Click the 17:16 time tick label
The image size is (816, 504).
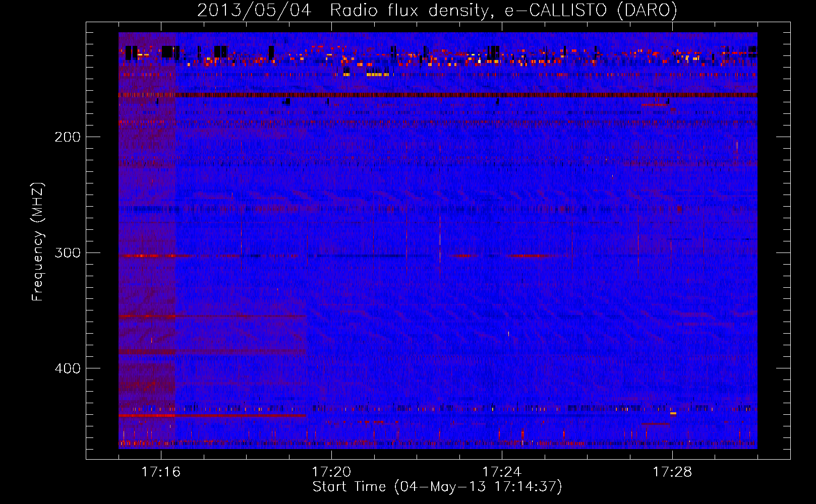(x=161, y=472)
